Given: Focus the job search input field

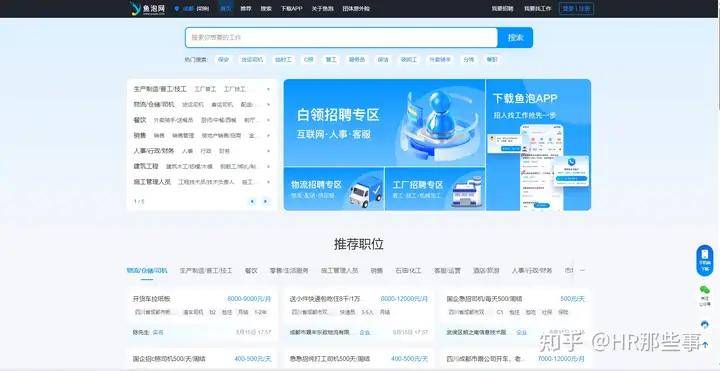Looking at the screenshot, I should [341, 38].
